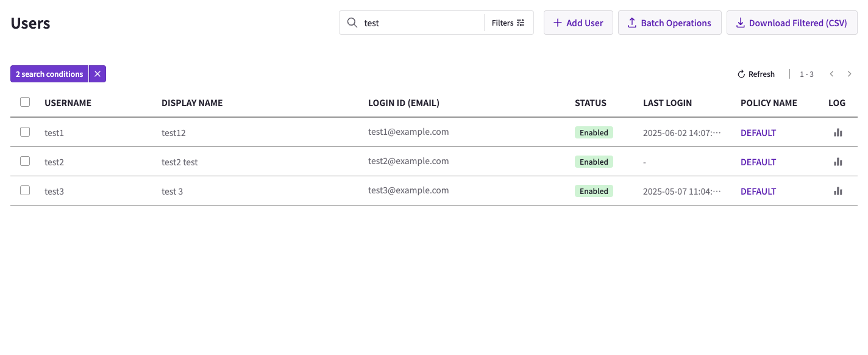The image size is (868, 355).
Task: Open Batch Operations
Action: pyautogui.click(x=669, y=23)
